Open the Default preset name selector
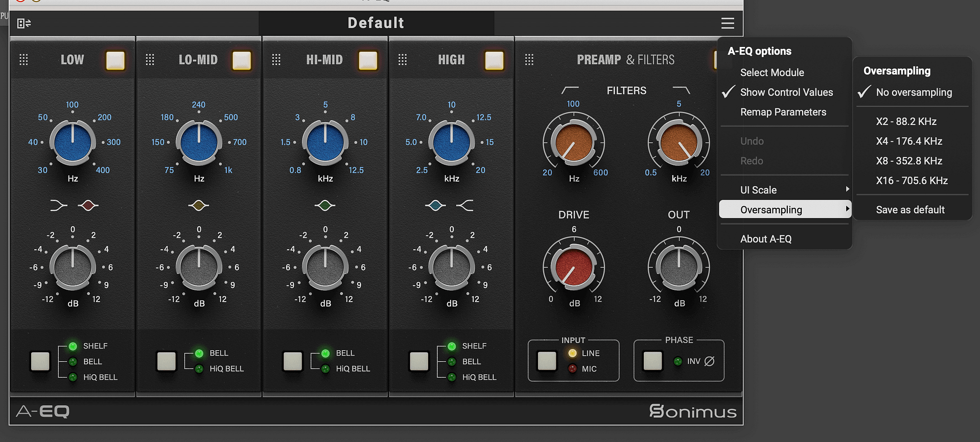Image resolution: width=980 pixels, height=442 pixels. coord(376,23)
